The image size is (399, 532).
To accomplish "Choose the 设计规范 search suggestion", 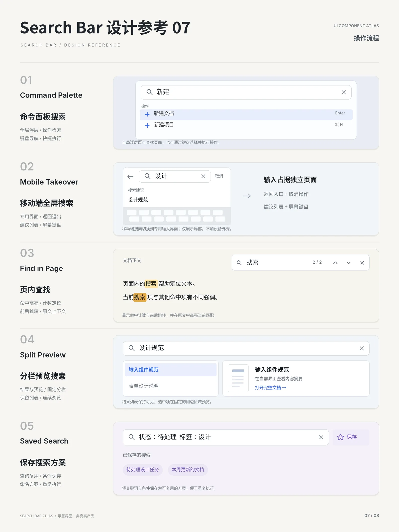I will coord(138,200).
